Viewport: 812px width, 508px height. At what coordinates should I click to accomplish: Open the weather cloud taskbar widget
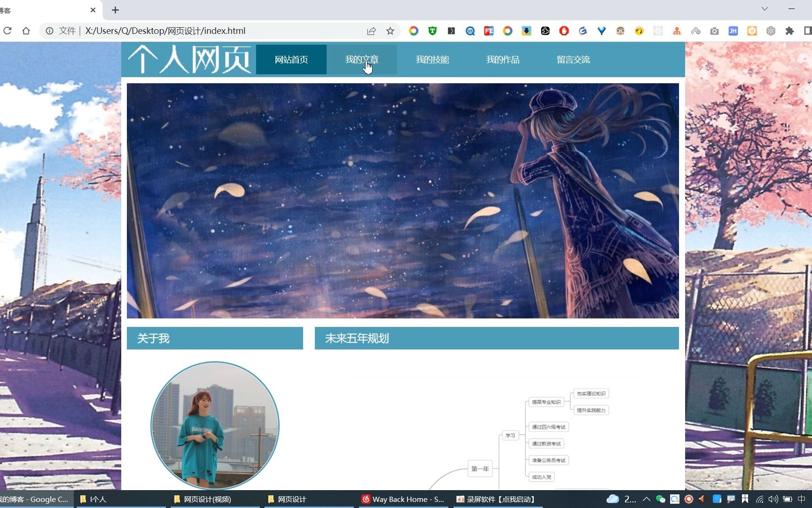[620, 499]
